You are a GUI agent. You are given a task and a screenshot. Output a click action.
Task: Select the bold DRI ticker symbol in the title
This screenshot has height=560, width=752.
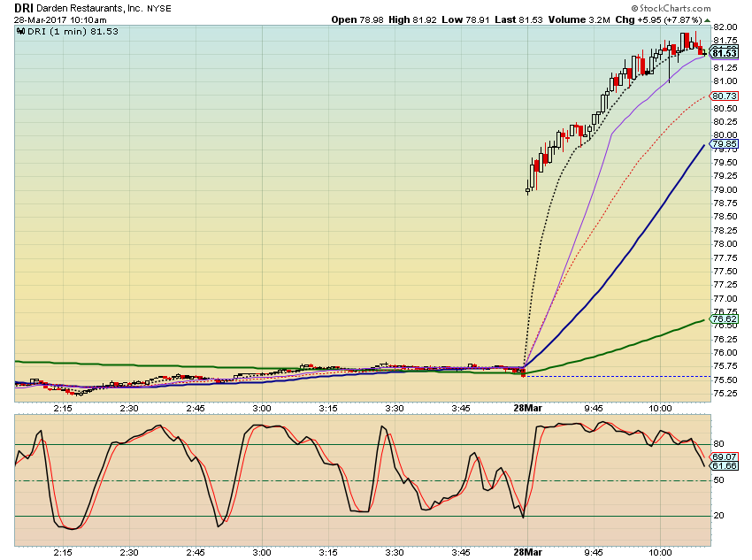[x=24, y=8]
